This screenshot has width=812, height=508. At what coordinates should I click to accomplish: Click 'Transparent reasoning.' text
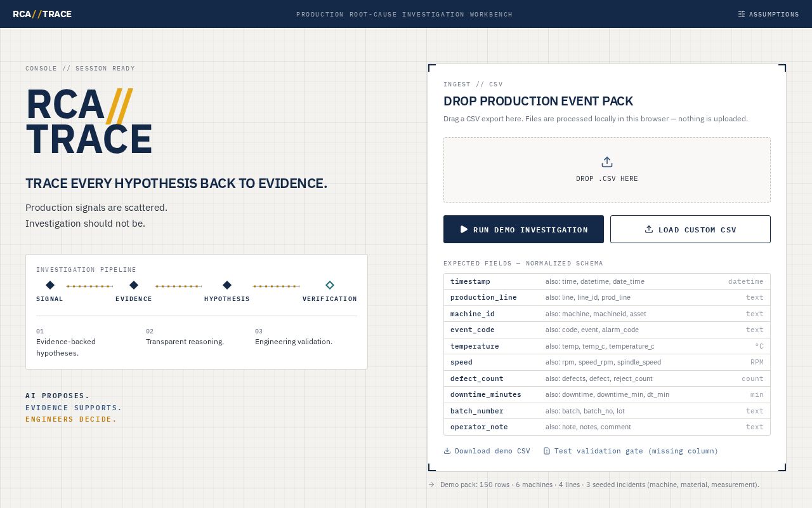pos(185,342)
